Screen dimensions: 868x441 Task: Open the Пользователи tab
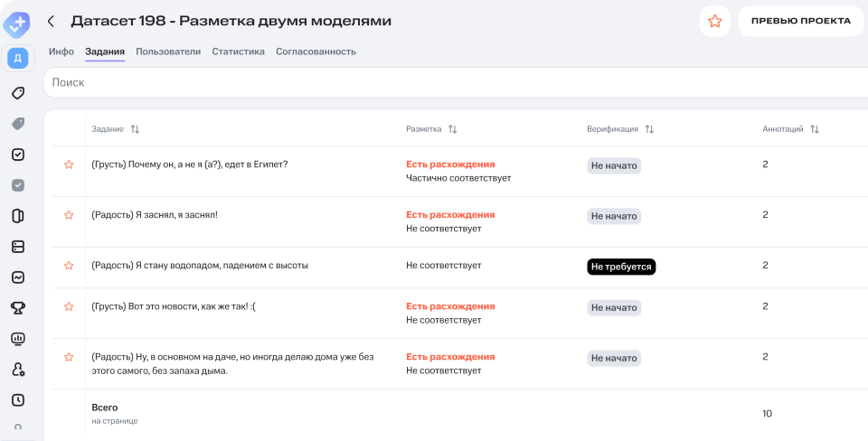(x=168, y=52)
